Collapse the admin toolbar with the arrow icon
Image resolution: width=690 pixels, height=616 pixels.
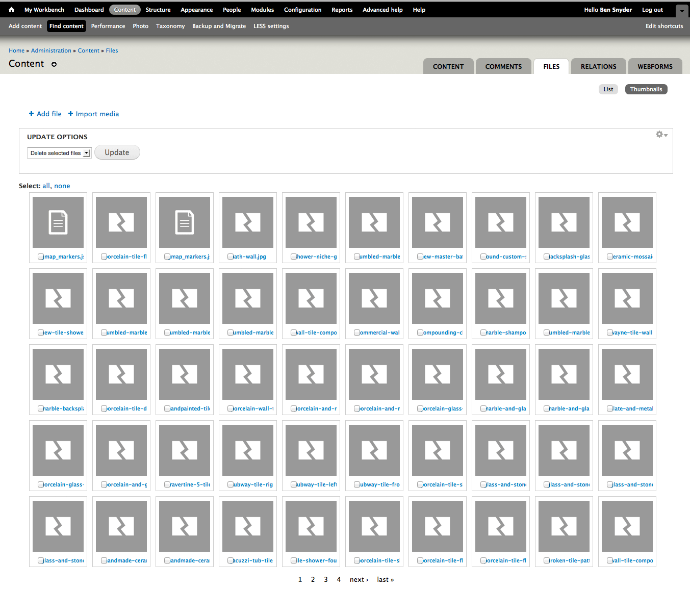(x=682, y=11)
